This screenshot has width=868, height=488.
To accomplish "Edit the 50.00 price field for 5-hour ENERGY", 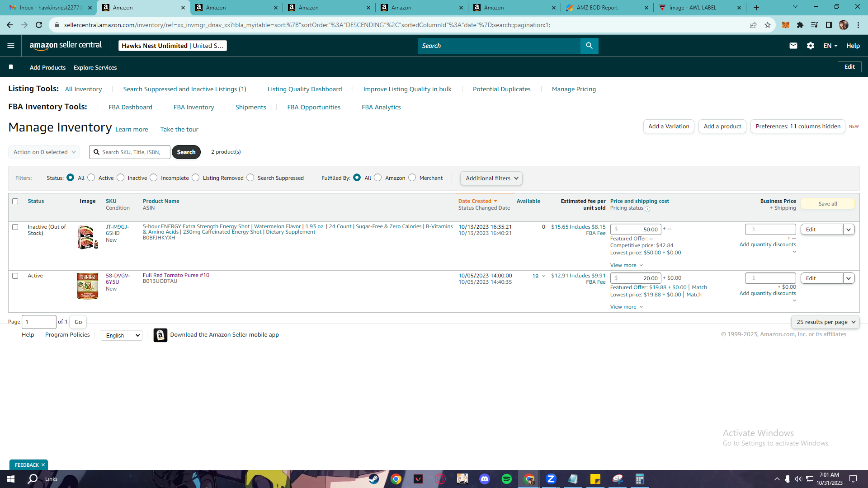I will click(x=636, y=230).
